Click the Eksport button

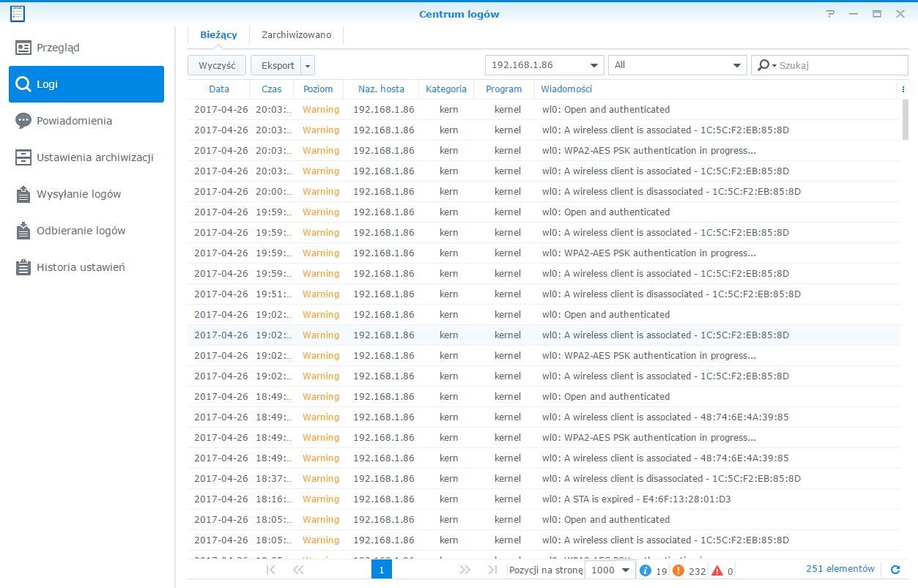pyautogui.click(x=276, y=65)
